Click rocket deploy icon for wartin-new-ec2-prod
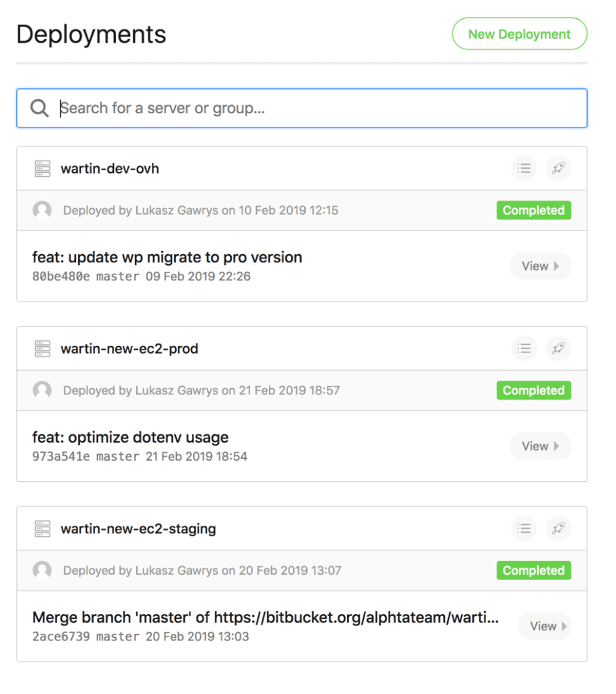Image resolution: width=616 pixels, height=694 pixels. 558,348
